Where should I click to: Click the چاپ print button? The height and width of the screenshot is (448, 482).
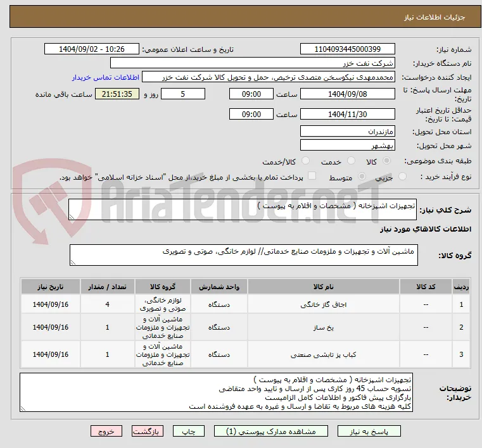click(189, 431)
